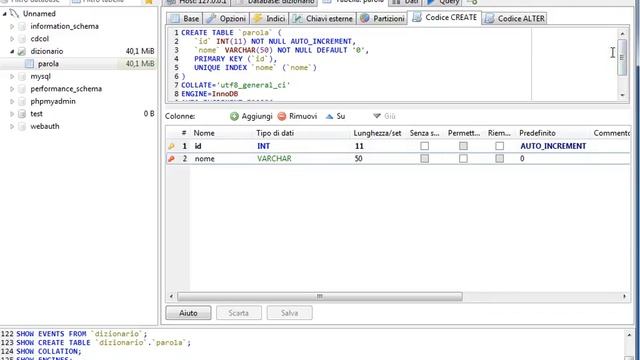Click the SQL log scroll-up arrow
Screen dimensions: 640x360
point(629,335)
